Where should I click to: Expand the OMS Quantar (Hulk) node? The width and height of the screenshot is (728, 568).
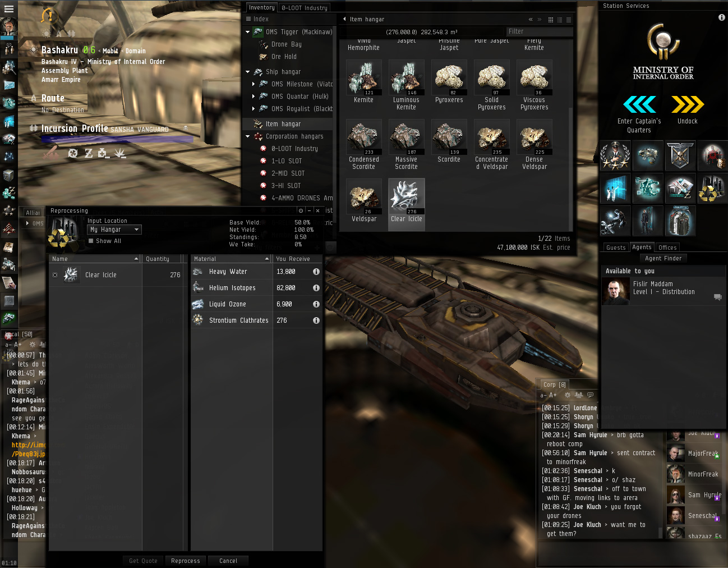point(254,97)
